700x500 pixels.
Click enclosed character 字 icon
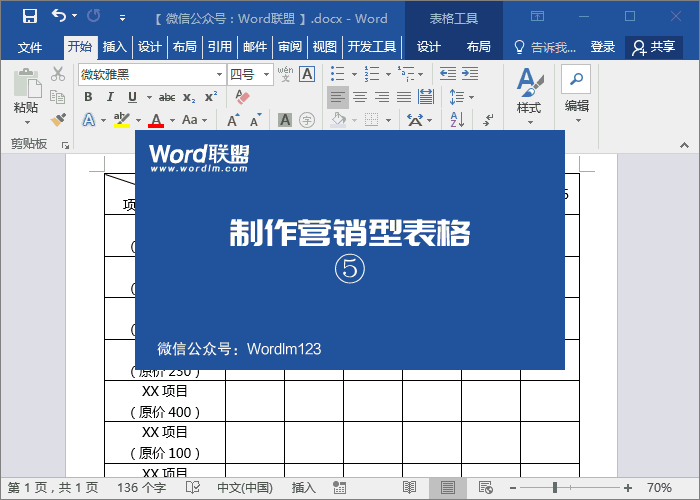click(x=307, y=120)
